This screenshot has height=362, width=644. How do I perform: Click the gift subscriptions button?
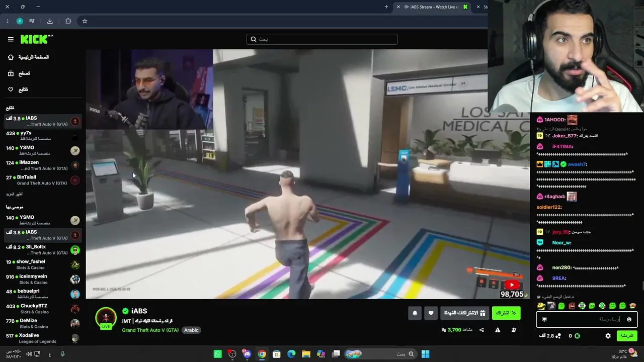point(465,313)
